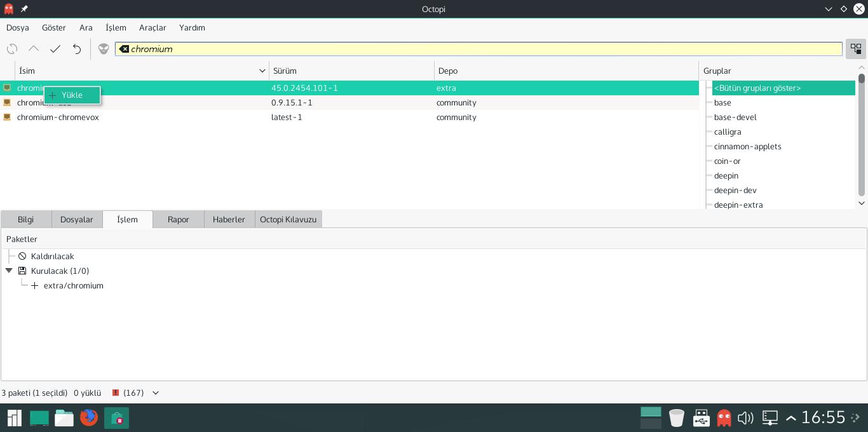This screenshot has width=868, height=432.
Task: Select the Kaldırılacak tree item
Action: click(x=53, y=256)
